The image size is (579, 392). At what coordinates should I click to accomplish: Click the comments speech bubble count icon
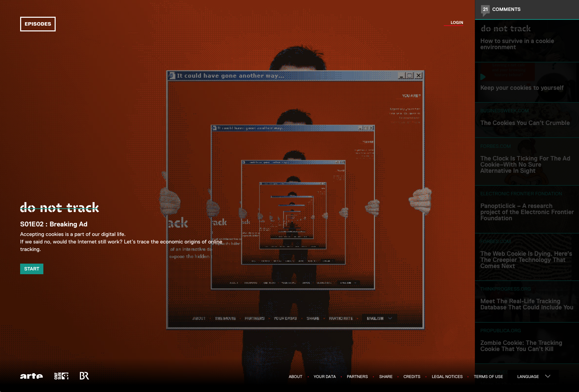[485, 10]
